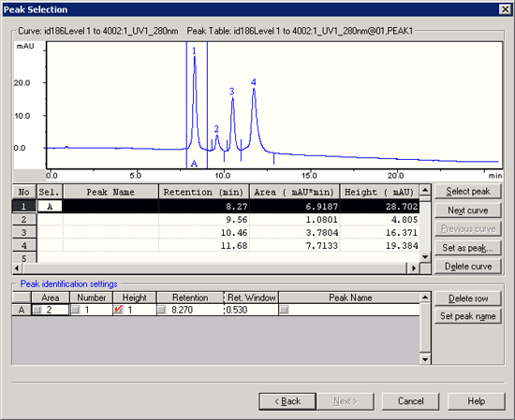Image resolution: width=515 pixels, height=420 pixels.
Task: Uncheck the Height checkbox in row A
Action: pyautogui.click(x=119, y=310)
